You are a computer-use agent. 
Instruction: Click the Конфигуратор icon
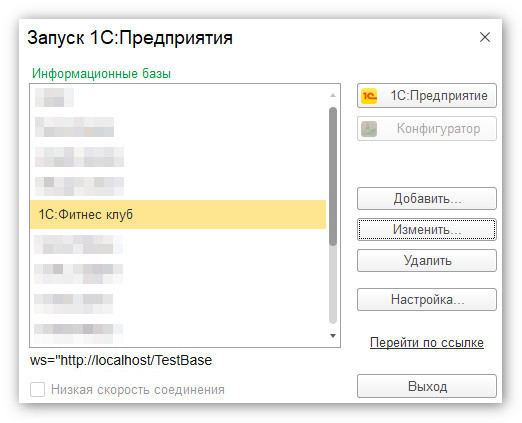369,129
